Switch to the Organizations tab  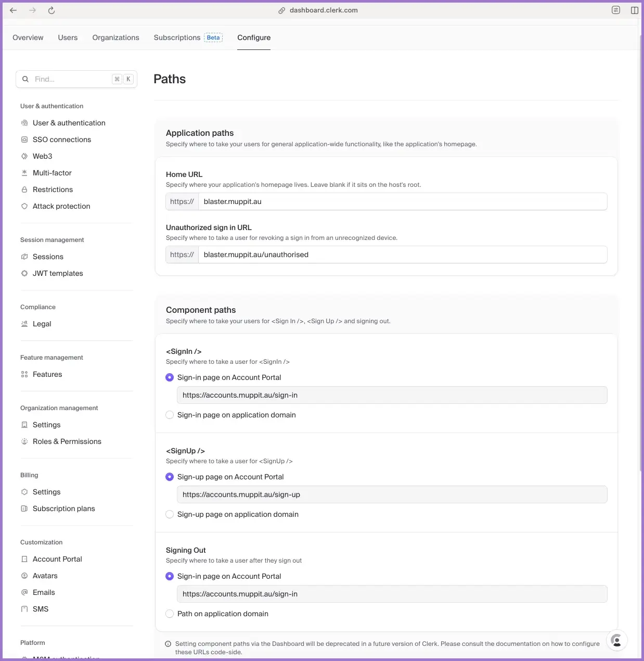click(115, 37)
